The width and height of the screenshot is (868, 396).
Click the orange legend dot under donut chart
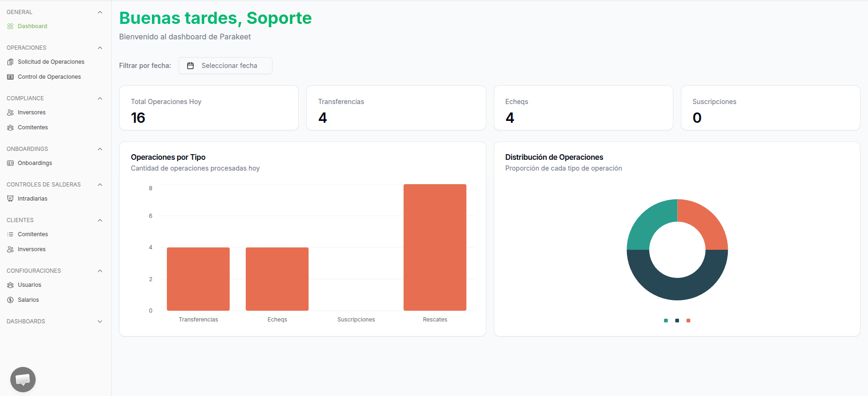688,321
